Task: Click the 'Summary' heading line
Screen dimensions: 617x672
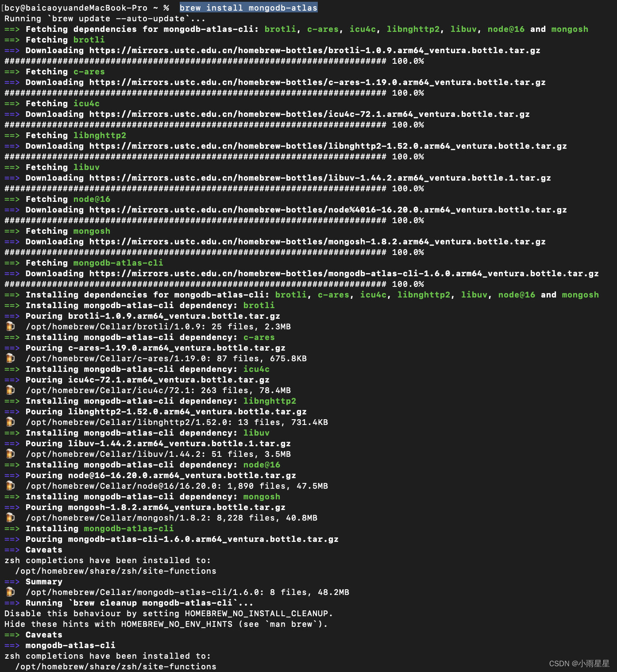Action: point(33,582)
